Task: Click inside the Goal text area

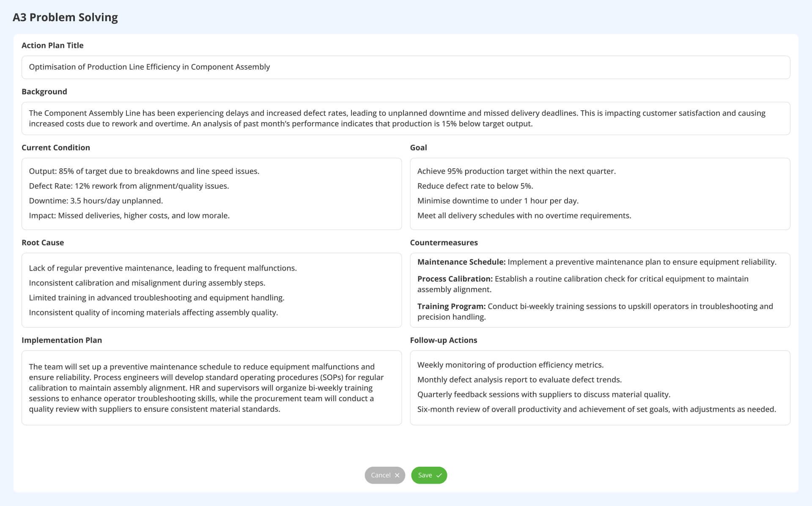Action: (x=600, y=193)
